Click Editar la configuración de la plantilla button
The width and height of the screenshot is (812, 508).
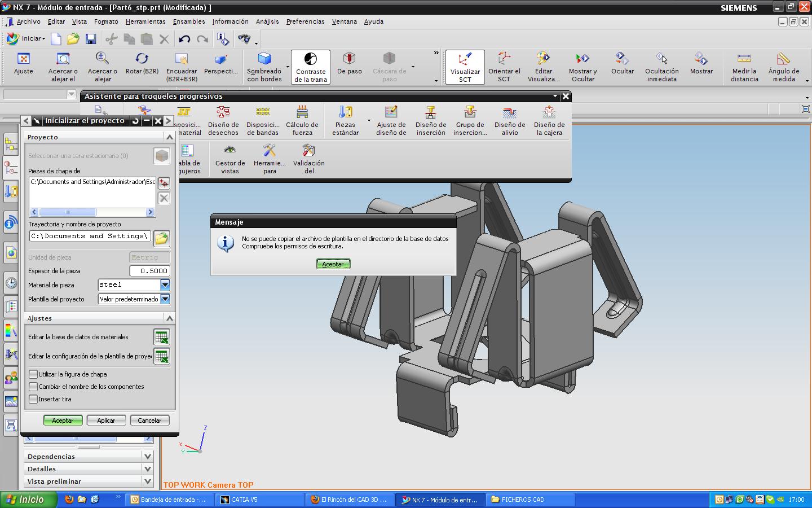coord(161,356)
